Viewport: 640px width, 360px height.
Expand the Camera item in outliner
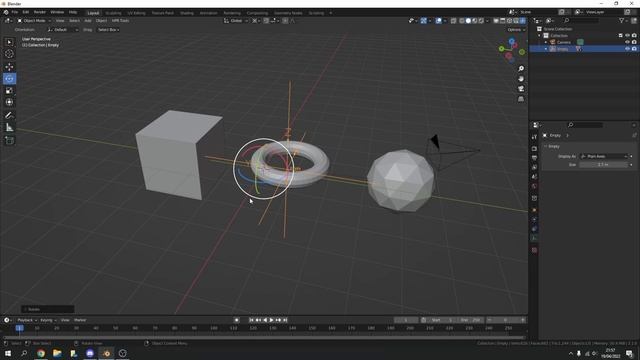coord(546,42)
